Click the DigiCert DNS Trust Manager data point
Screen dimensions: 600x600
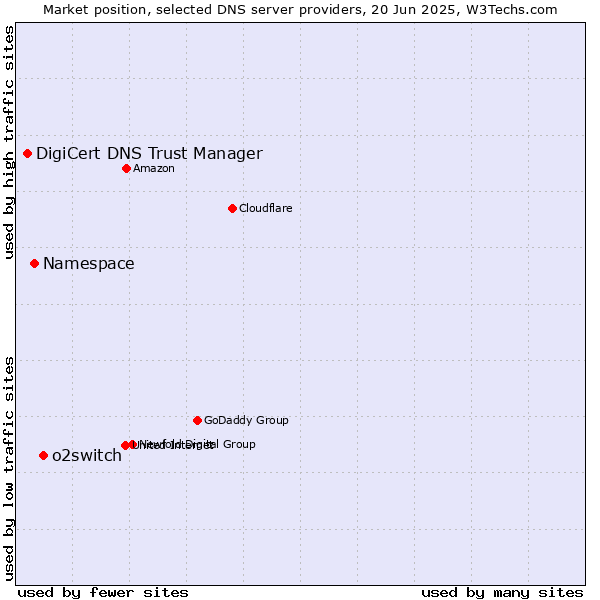(x=28, y=153)
